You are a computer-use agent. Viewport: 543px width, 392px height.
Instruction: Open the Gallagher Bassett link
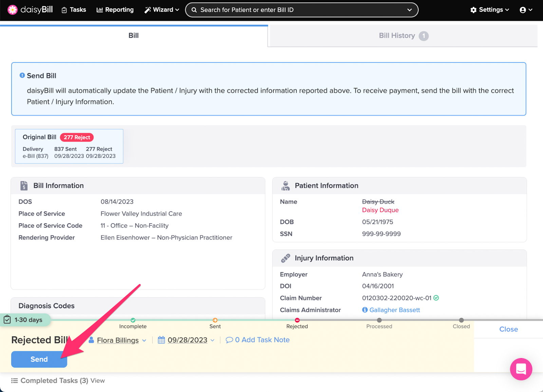394,310
